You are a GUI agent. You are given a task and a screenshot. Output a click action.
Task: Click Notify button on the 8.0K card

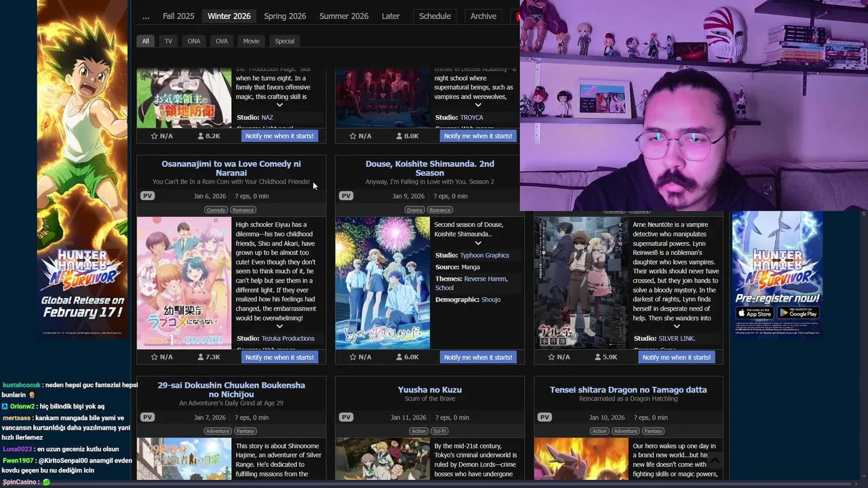(x=478, y=136)
